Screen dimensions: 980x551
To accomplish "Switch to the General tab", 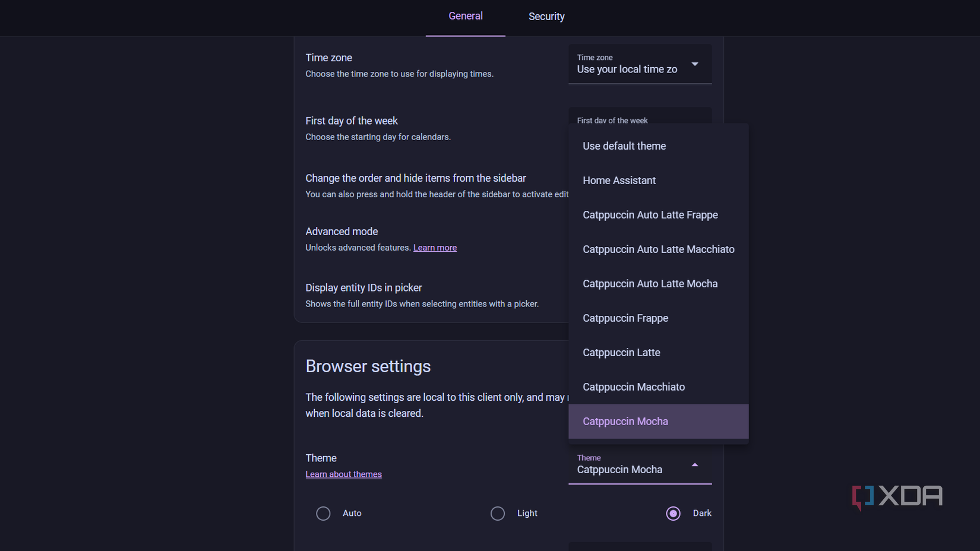I will [465, 17].
